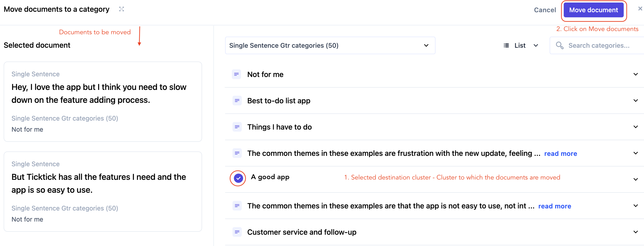Click read more on the not easy to use row
The height and width of the screenshot is (246, 644).
(555, 206)
